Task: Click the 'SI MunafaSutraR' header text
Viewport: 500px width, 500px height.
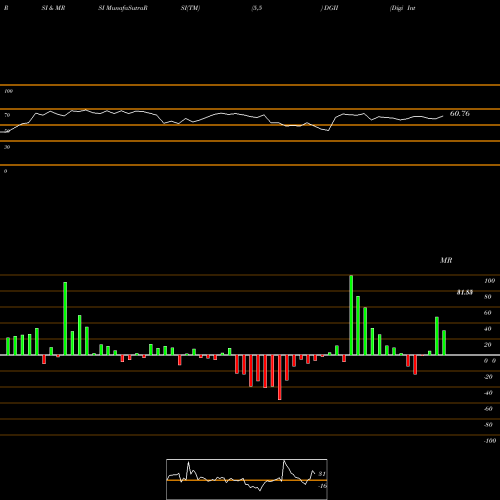Action: [x=123, y=8]
